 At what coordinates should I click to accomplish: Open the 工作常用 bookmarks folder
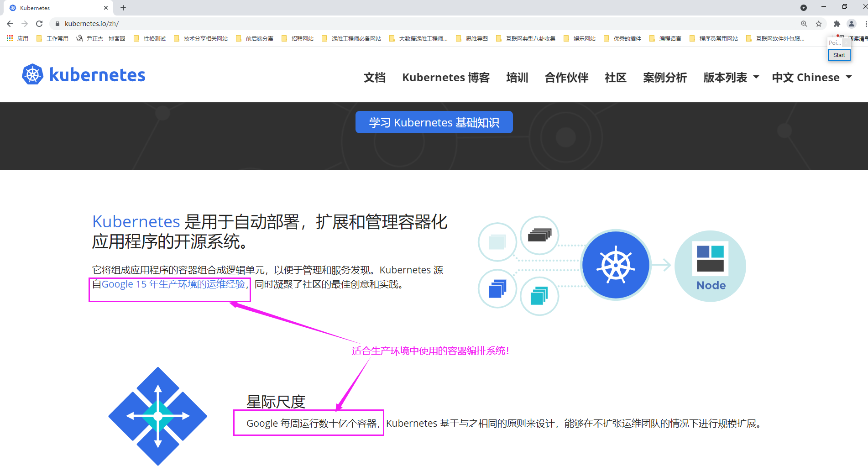[x=52, y=39]
